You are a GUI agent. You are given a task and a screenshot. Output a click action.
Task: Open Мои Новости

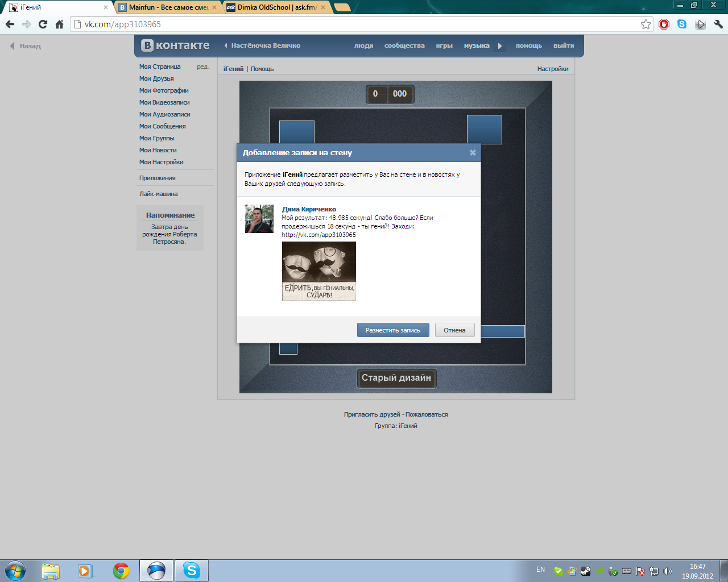158,150
